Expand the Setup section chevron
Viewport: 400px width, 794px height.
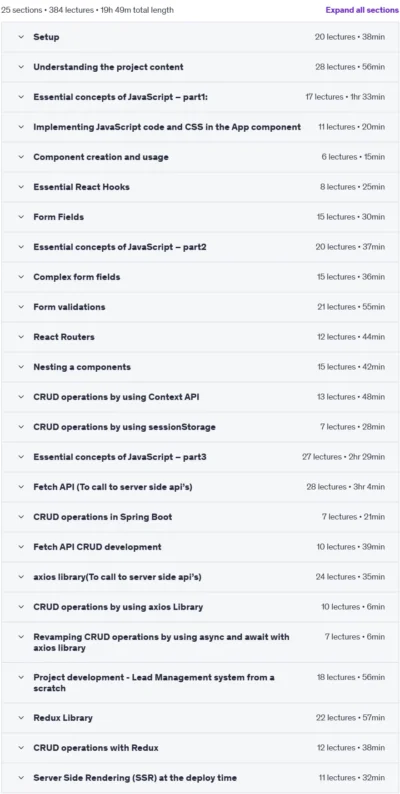[21, 37]
